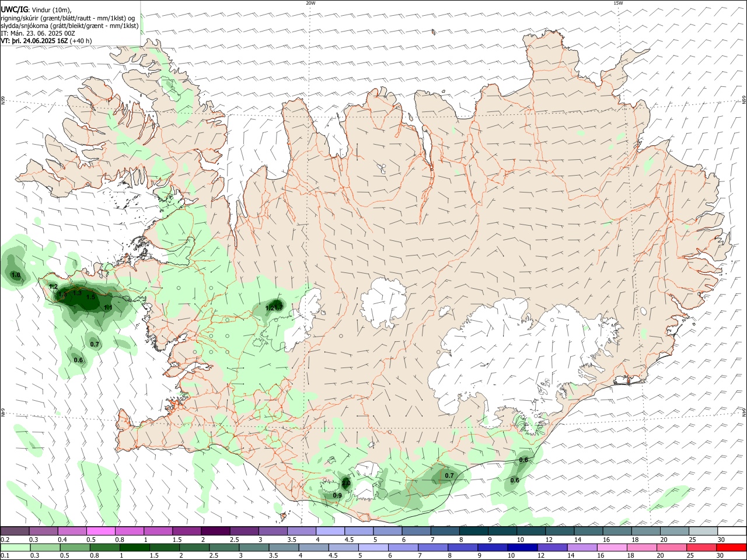This screenshot has width=747, height=560.
Task: Click the header text starting 'rigning/skúrir (grænt/blátt/rautt'
Action: [68, 17]
